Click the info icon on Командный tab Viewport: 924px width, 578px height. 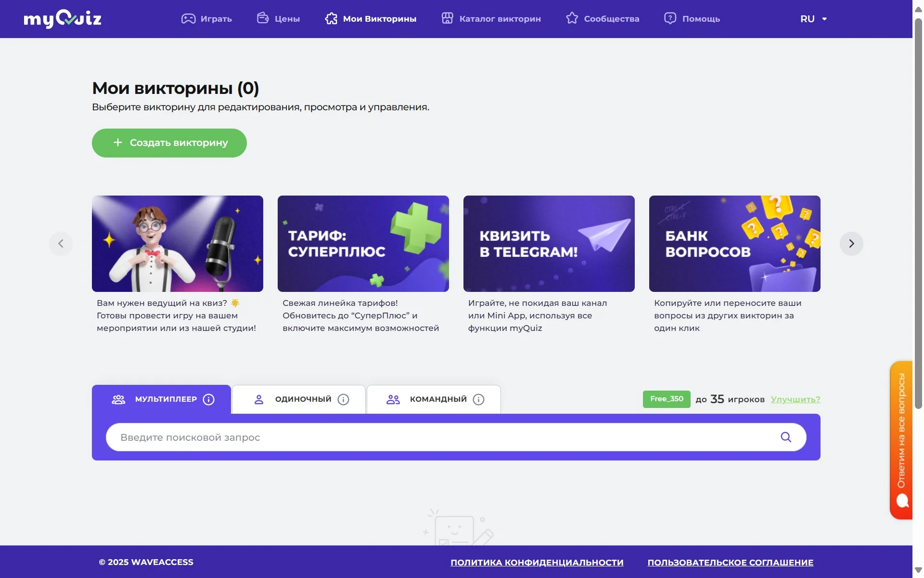click(478, 399)
